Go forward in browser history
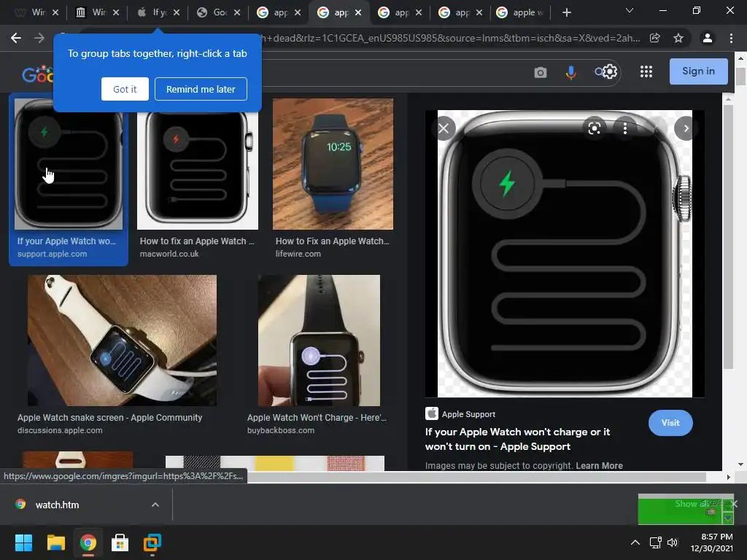 pyautogui.click(x=39, y=38)
